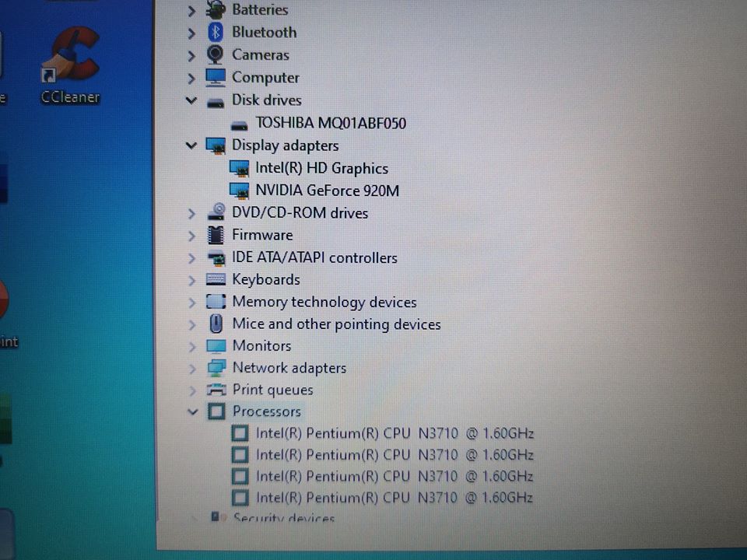Select the Keyboards category icon

[216, 279]
